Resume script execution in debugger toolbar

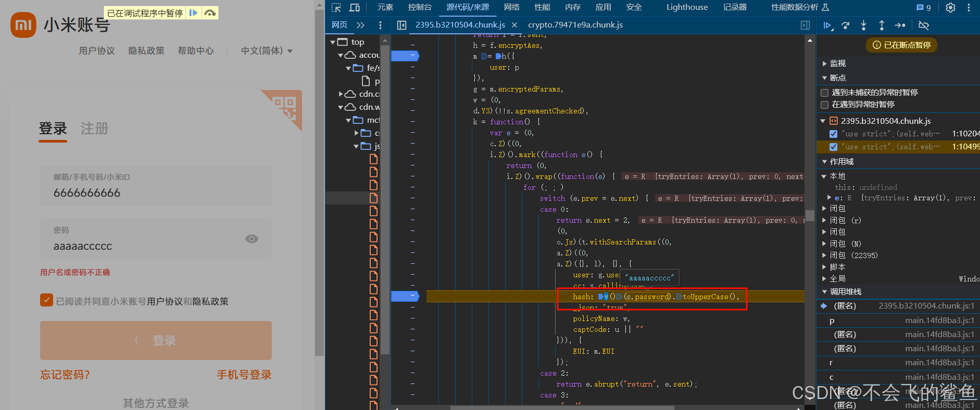pos(828,25)
